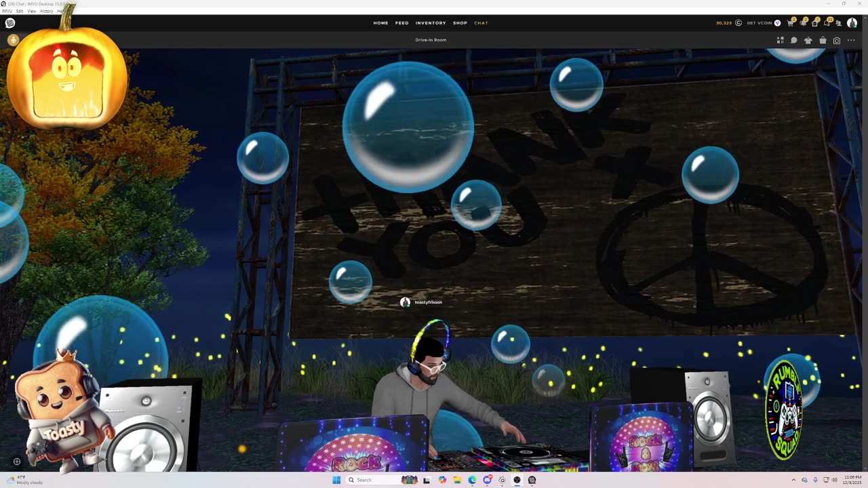868x488 pixels.
Task: Select the CHAT tab
Action: click(481, 23)
